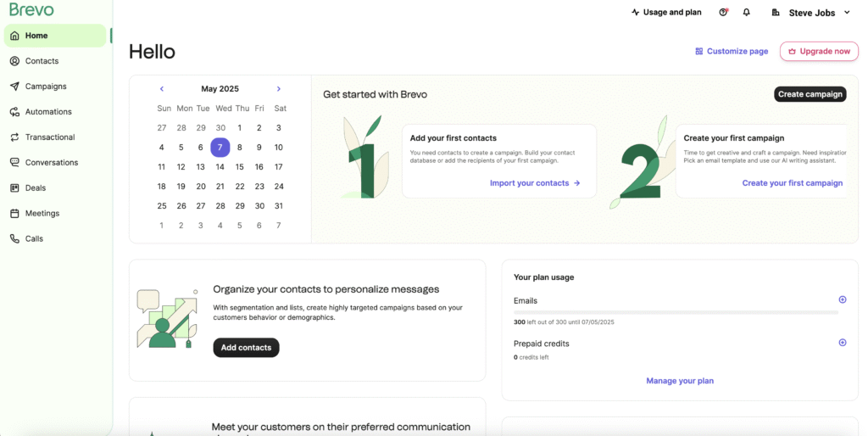Click the Organize contacts illustration
Screen dimensions: 868x436
click(168, 319)
